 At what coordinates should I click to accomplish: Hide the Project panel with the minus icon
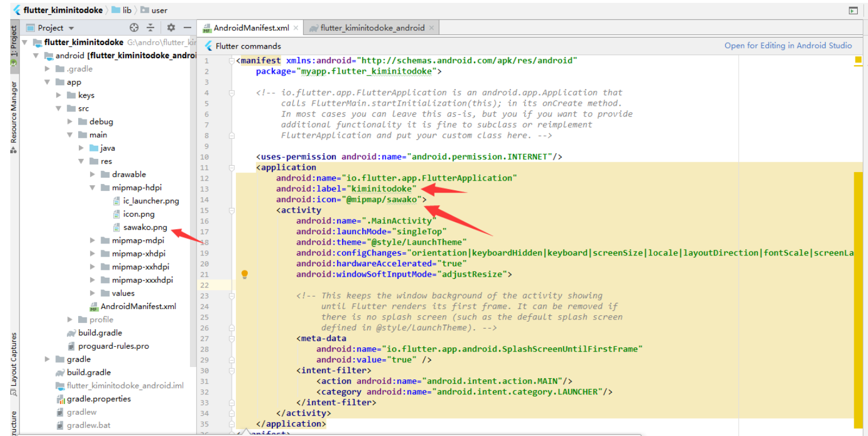pyautogui.click(x=187, y=27)
